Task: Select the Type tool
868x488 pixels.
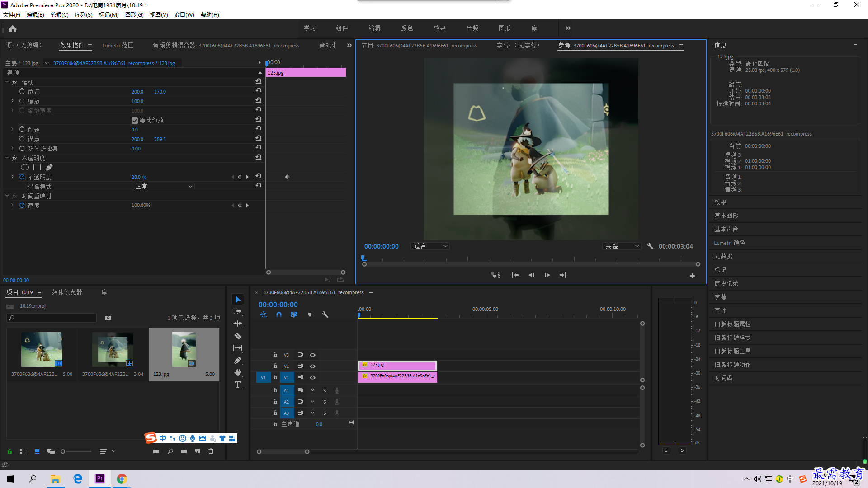Action: tap(238, 385)
